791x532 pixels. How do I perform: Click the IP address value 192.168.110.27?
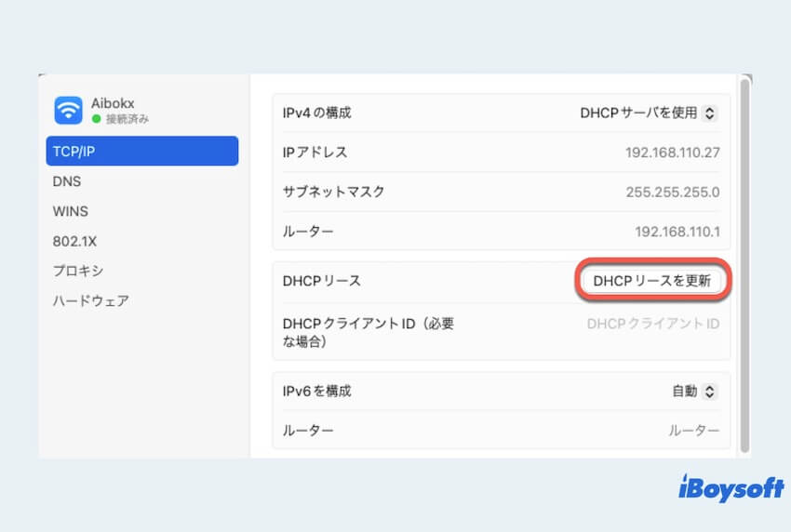click(x=672, y=153)
